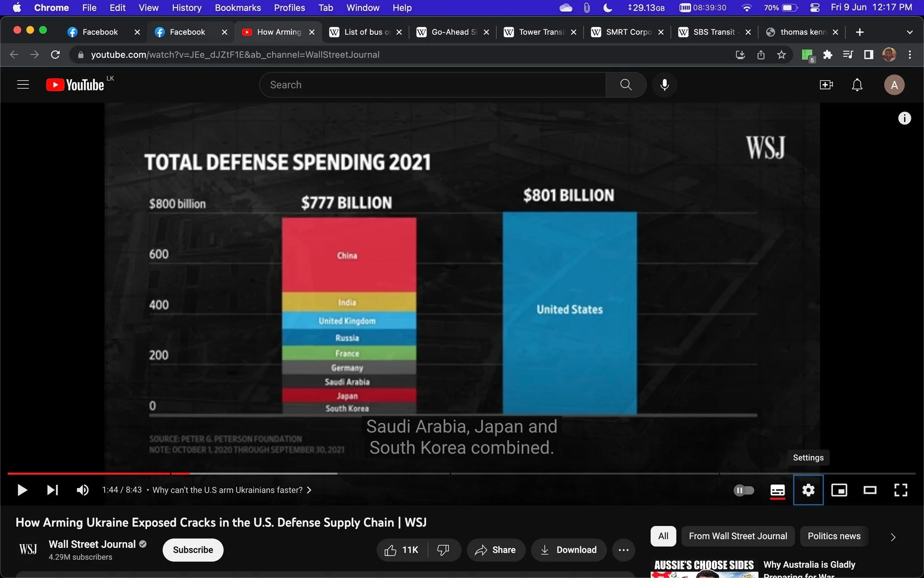The height and width of the screenshot is (578, 924).
Task: Skip to the next video
Action: 52,490
